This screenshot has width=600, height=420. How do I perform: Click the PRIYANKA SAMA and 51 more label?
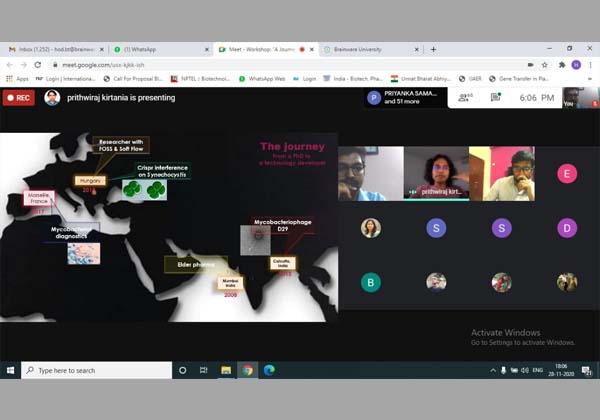[x=410, y=97]
